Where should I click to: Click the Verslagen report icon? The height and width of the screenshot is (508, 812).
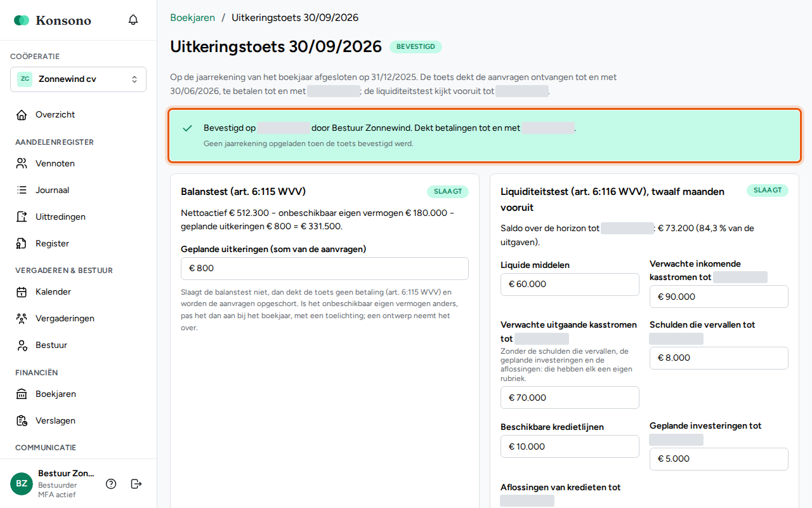point(22,421)
